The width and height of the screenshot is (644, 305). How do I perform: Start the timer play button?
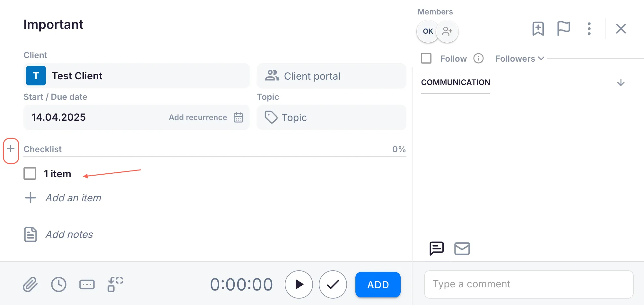click(299, 284)
